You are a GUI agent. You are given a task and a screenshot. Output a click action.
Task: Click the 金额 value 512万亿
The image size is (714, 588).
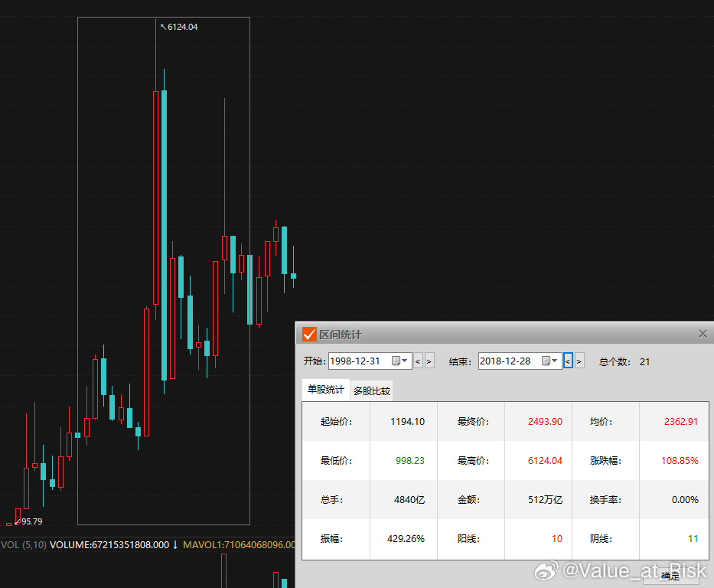[545, 500]
